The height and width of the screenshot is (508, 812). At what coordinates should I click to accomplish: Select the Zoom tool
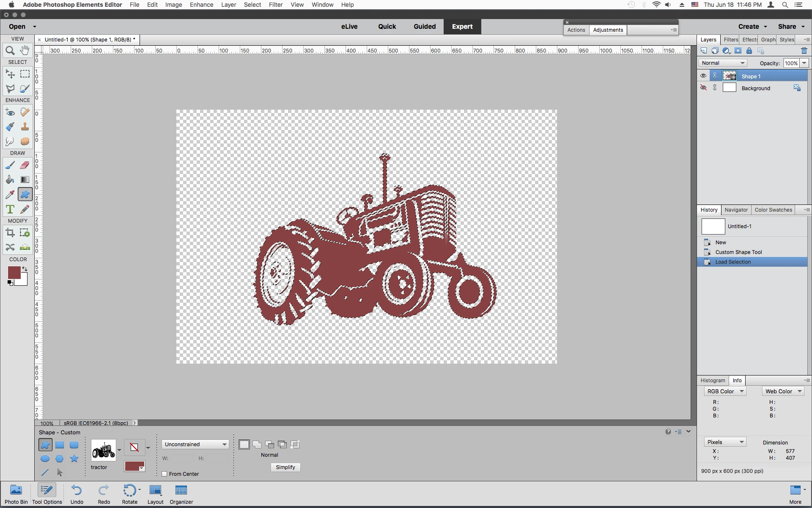click(10, 51)
